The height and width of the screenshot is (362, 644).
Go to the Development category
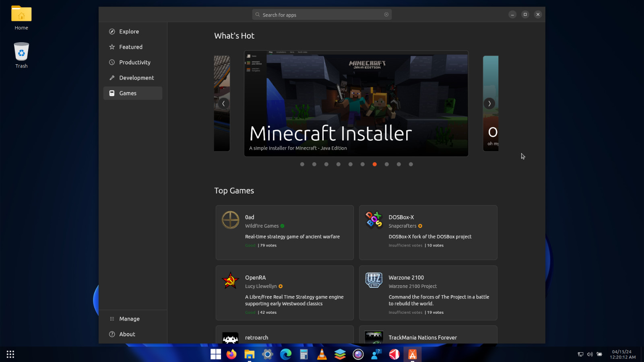pos(136,78)
